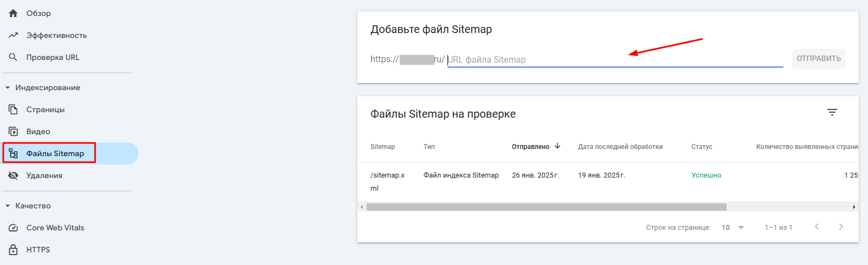
Task: Click the Проверка URL magnifier icon
Action: (x=13, y=57)
